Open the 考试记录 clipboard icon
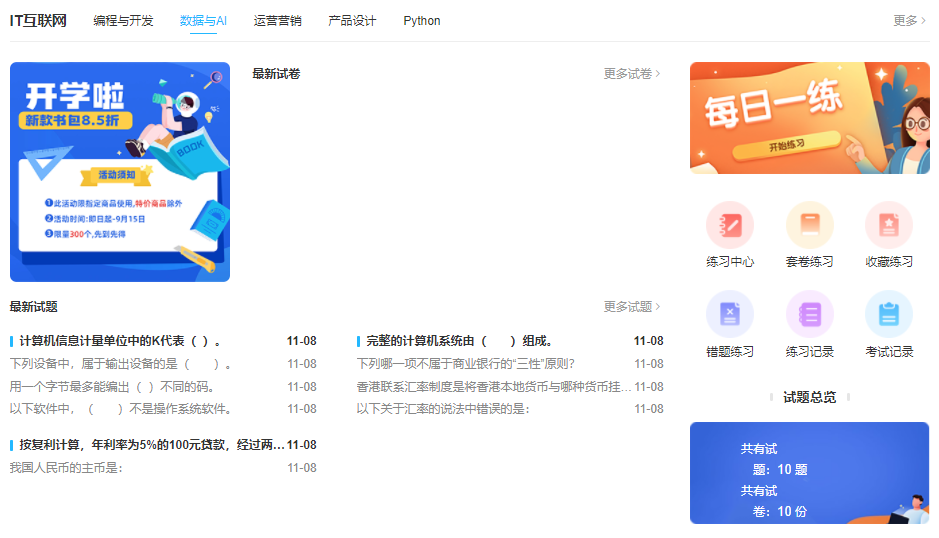Screen dimensions: 939x538 coord(888,314)
